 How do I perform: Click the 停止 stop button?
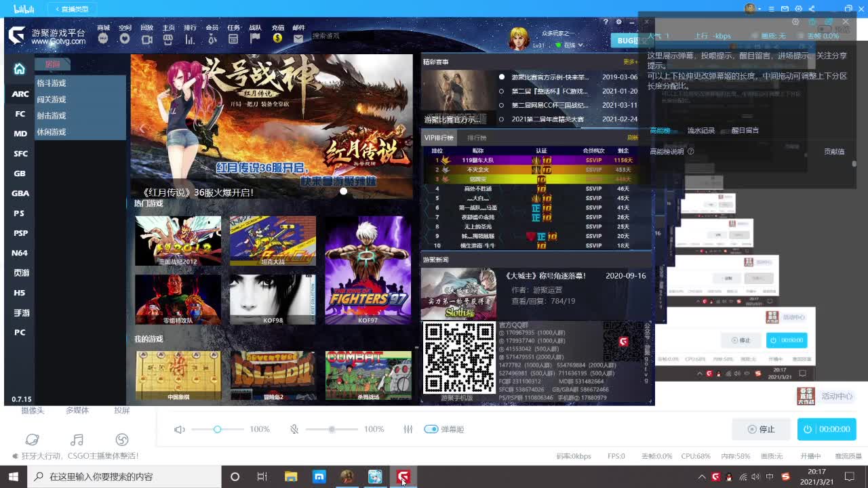[x=760, y=429]
